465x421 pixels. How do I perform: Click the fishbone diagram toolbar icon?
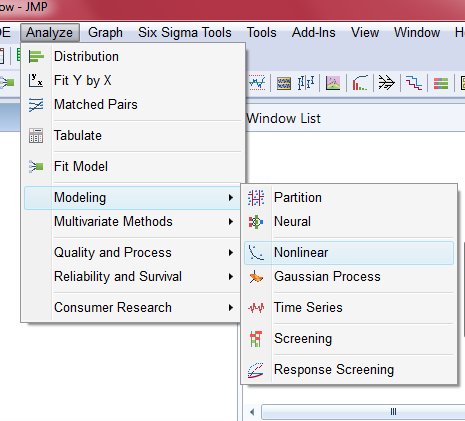click(x=387, y=83)
